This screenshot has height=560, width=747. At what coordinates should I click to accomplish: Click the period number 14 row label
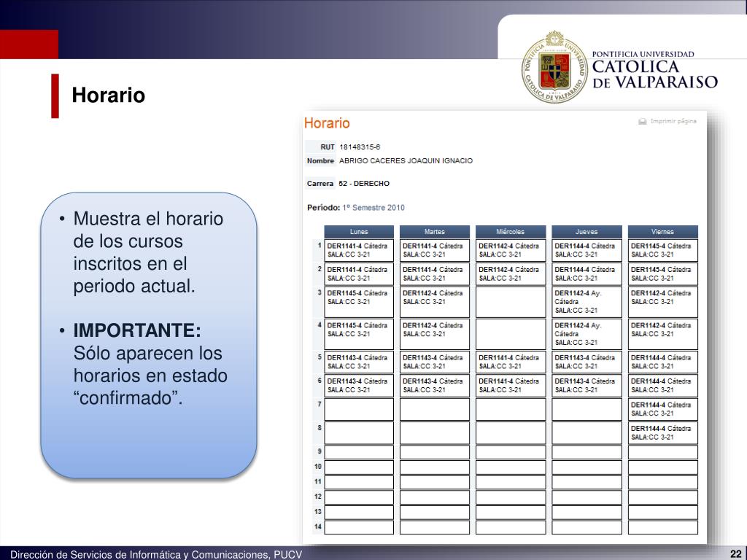[x=318, y=526]
